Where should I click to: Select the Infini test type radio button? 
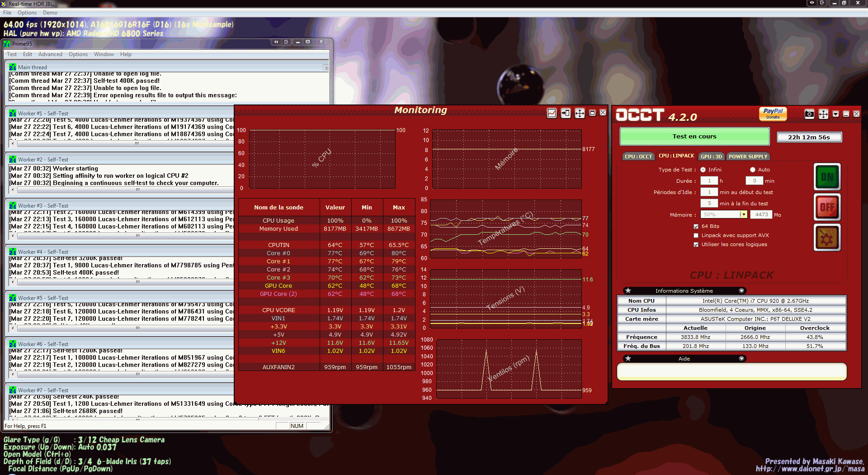click(x=703, y=170)
